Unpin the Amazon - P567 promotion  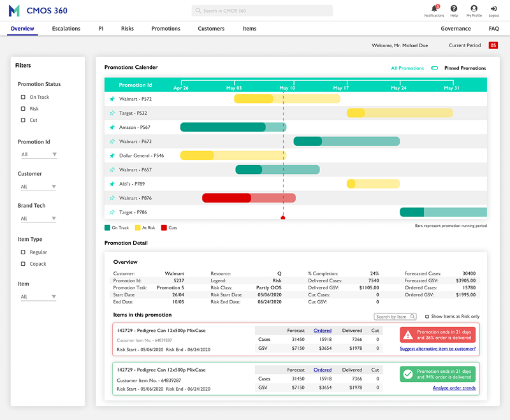tap(112, 127)
